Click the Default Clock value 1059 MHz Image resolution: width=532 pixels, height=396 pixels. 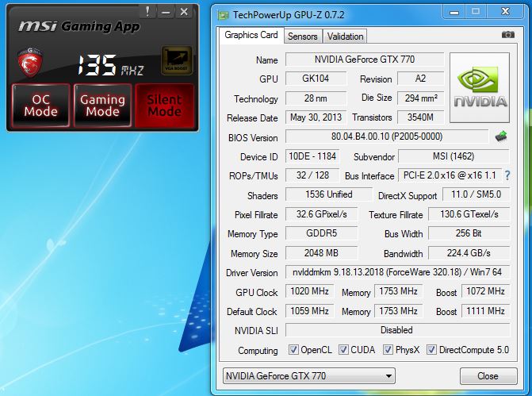[309, 311]
